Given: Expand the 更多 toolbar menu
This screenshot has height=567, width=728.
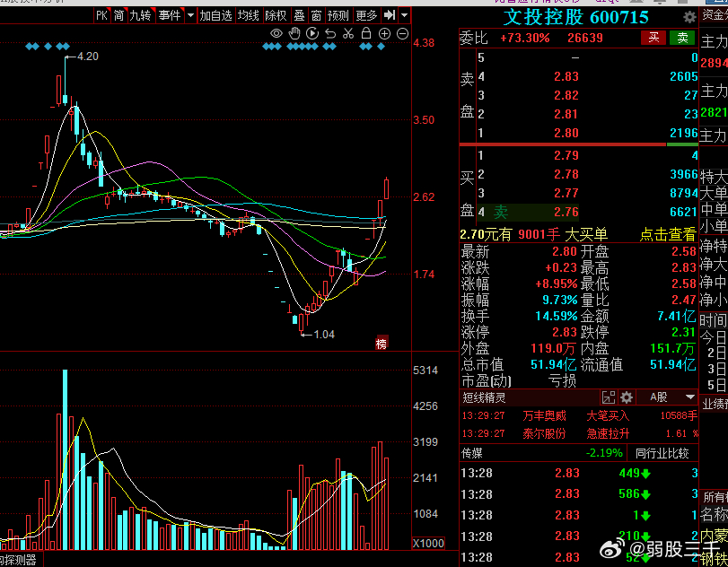Looking at the screenshot, I should [366, 15].
